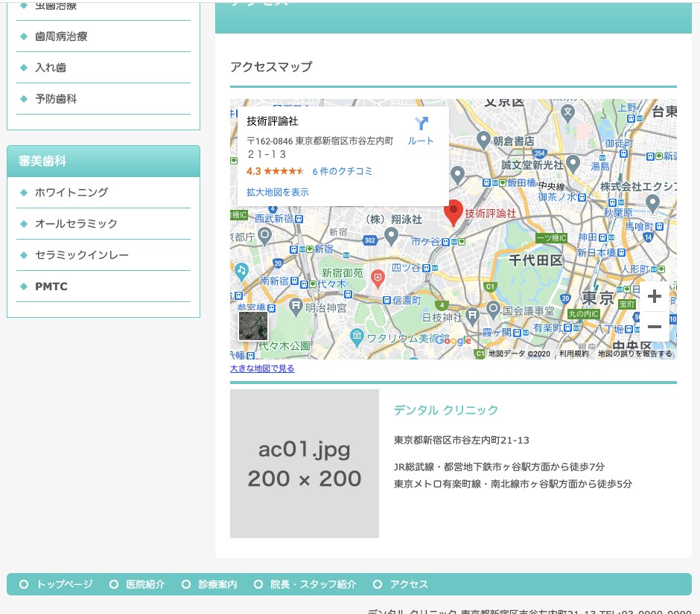Click the 市ケ谷 station label
This screenshot has width=700, height=614.
425,241
